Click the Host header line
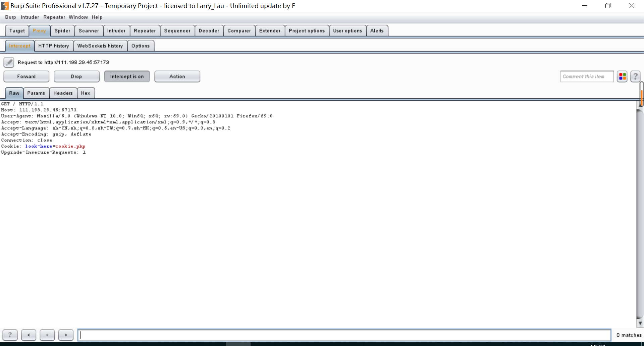The image size is (644, 346). [39, 110]
